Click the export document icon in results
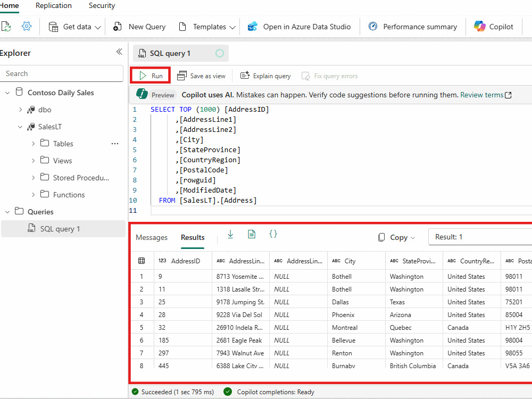Screen dimensions: 532x399 (x=252, y=234)
